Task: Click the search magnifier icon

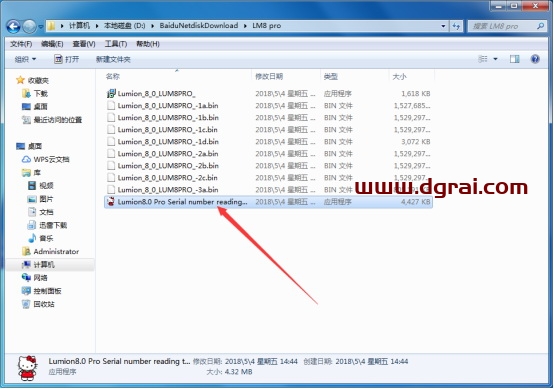Action: pyautogui.click(x=540, y=26)
